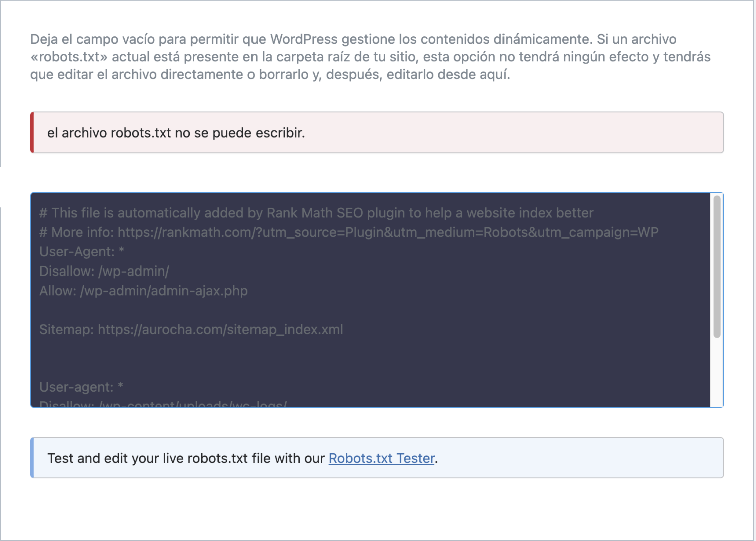756x541 pixels.
Task: Click the Sitemap line with aurocha.com URL
Action: coord(191,329)
